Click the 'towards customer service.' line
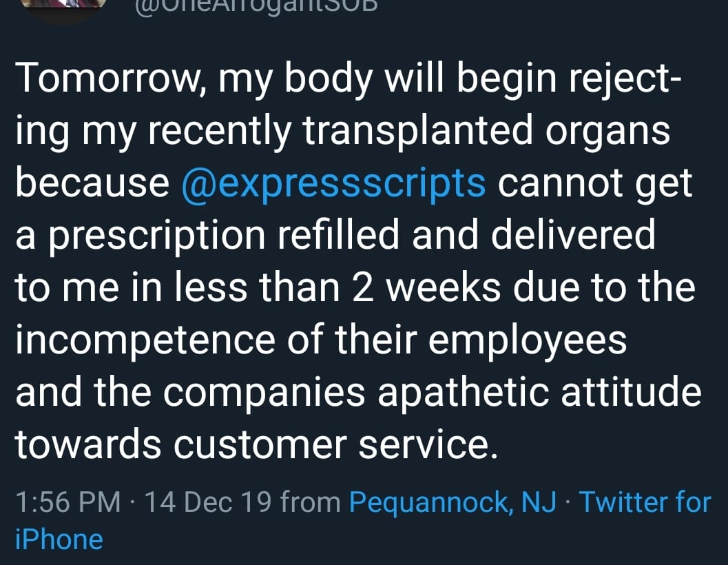728x565 pixels. pos(256,444)
